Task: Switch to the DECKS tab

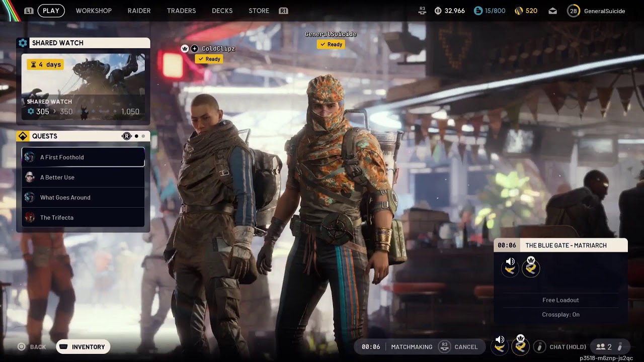Action: pyautogui.click(x=222, y=11)
